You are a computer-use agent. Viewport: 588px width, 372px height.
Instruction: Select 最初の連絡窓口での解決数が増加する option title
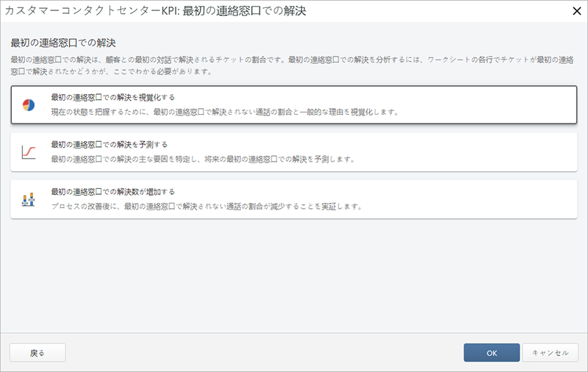tap(112, 192)
